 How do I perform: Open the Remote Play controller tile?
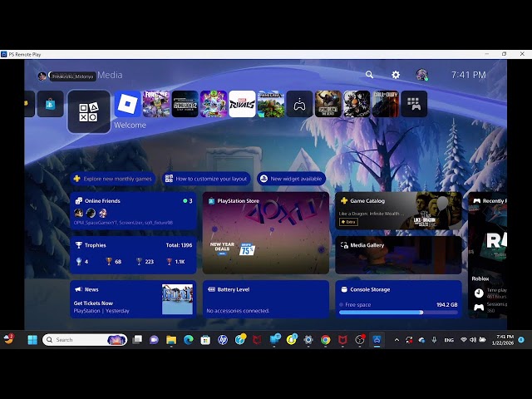point(299,104)
